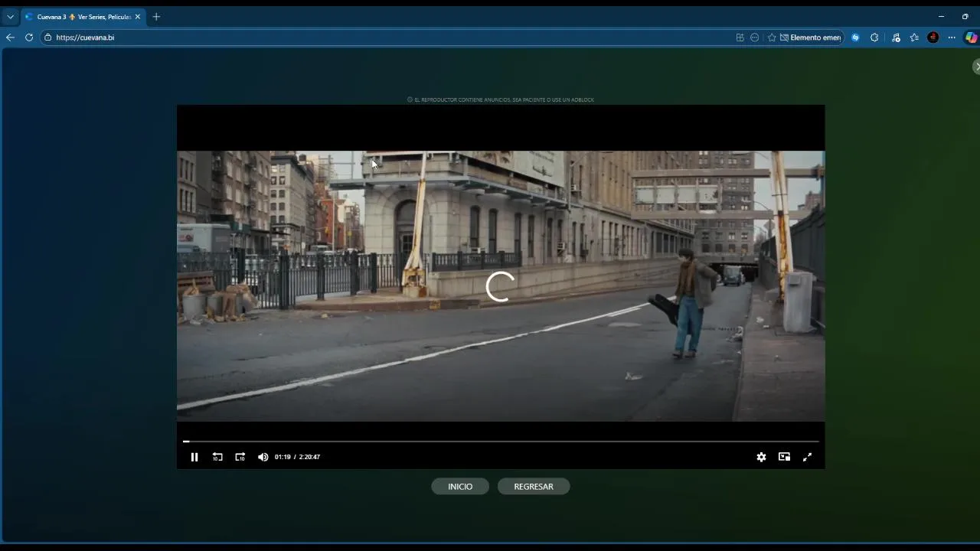The height and width of the screenshot is (551, 980).
Task: Open the Favorites list
Action: pyautogui.click(x=914, y=37)
